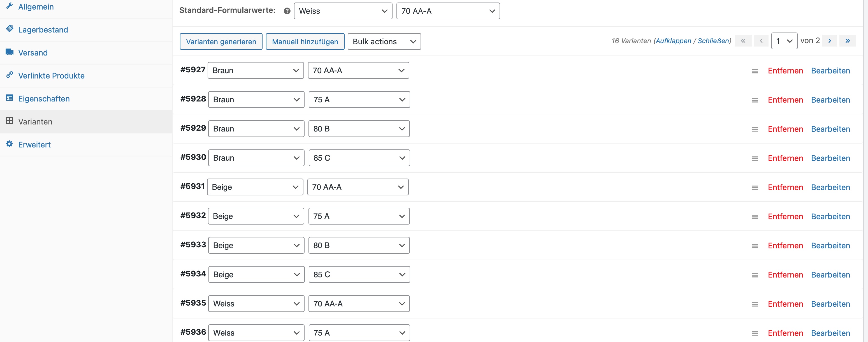Open the page number dropdown showing 1
This screenshot has height=342, width=868.
click(784, 41)
